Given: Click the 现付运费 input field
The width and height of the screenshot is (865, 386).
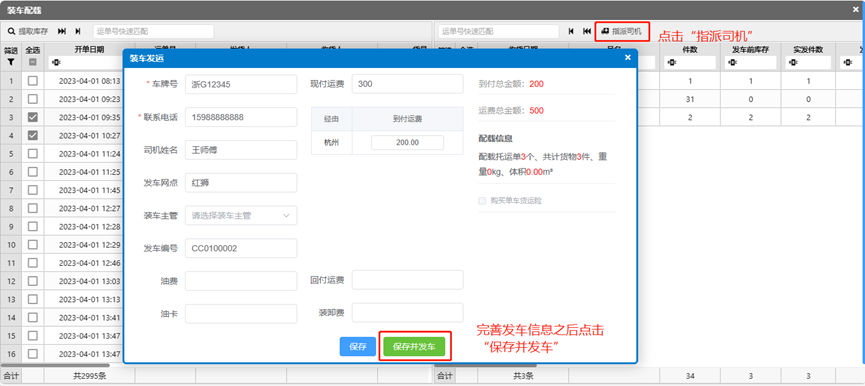Looking at the screenshot, I should point(408,84).
